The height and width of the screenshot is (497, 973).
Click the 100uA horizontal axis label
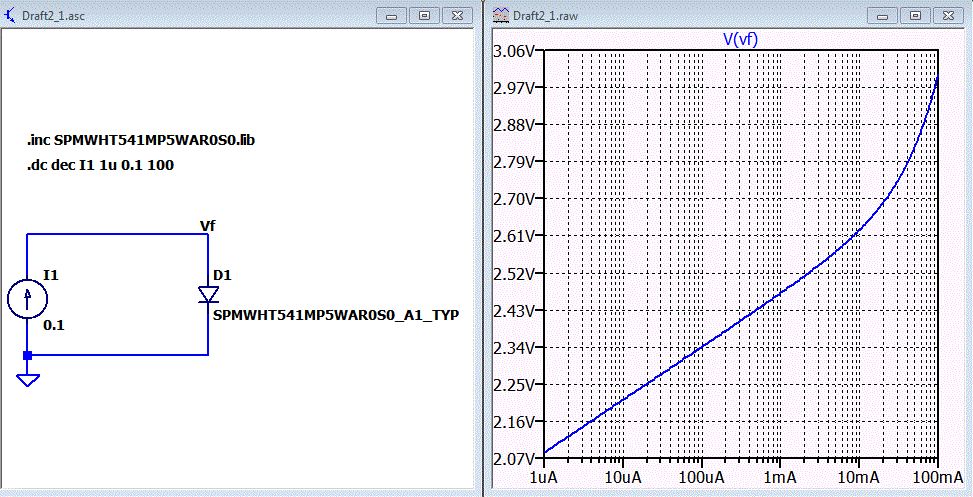(701, 477)
